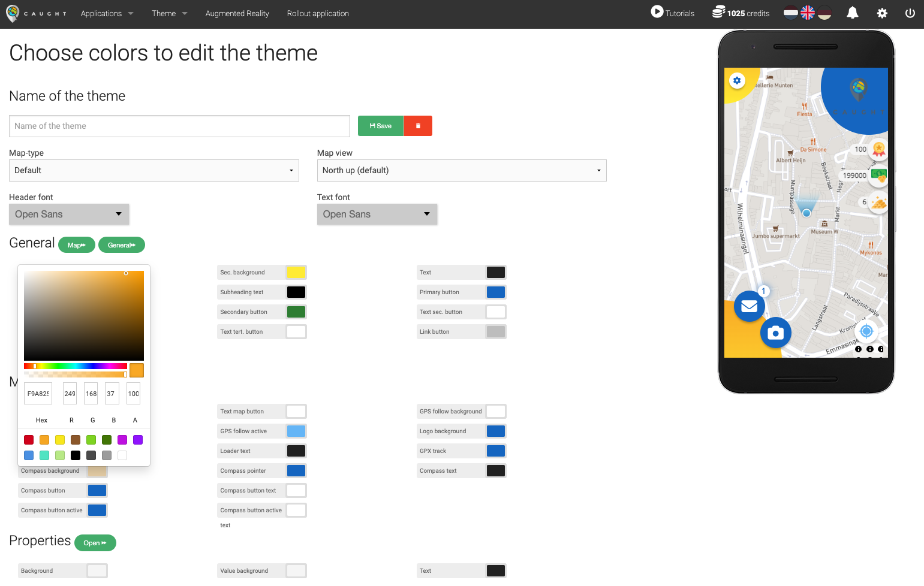
Task: Open the Augmented Reality menu item
Action: click(237, 13)
